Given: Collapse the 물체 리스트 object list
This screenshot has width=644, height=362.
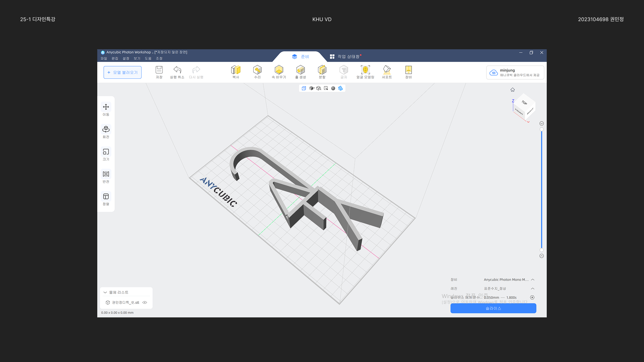Looking at the screenshot, I should click(x=105, y=292).
